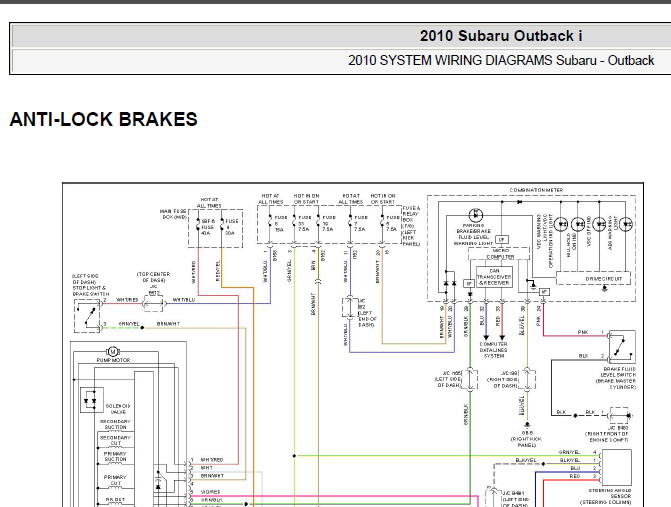Select the "STOP LIGHT & BRAKE SWITCH" label
Screen dimensions: 671x507
pyautogui.click(x=91, y=291)
